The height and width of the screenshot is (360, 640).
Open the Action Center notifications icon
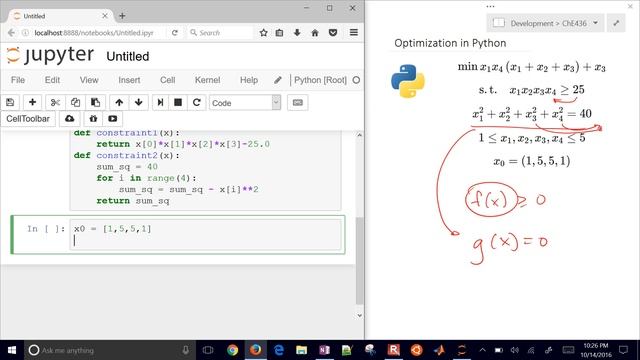(x=623, y=350)
